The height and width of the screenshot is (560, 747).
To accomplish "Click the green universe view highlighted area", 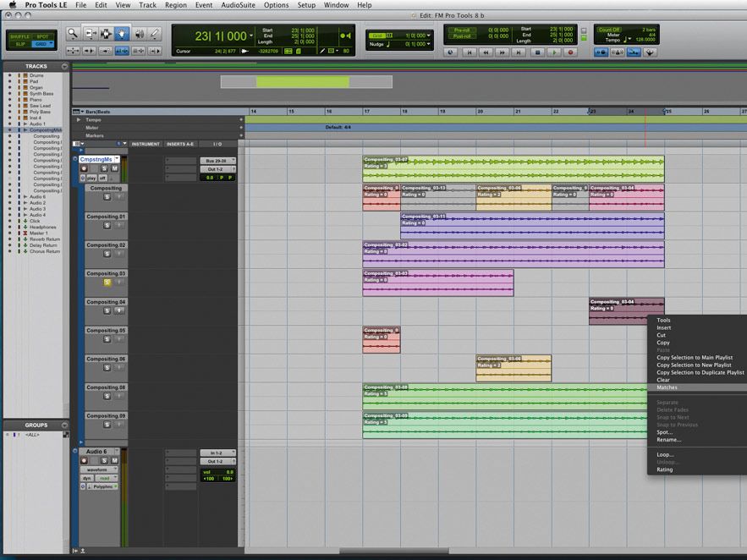I will 303,82.
